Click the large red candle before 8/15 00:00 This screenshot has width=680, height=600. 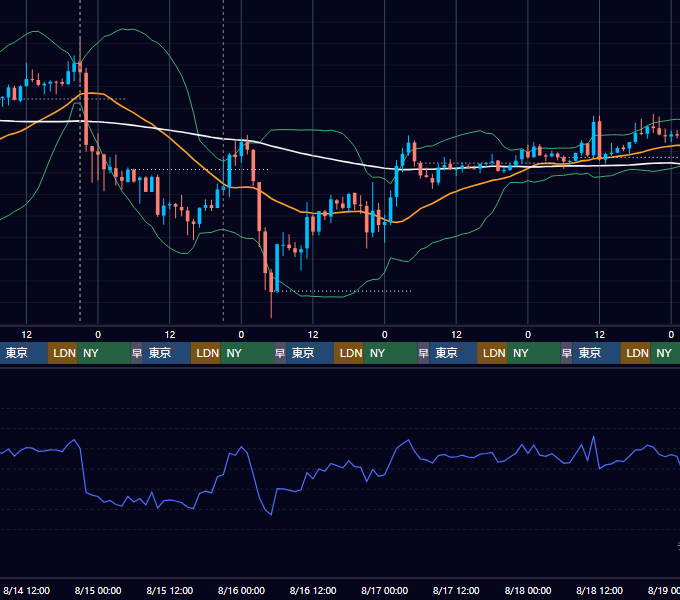click(86, 108)
